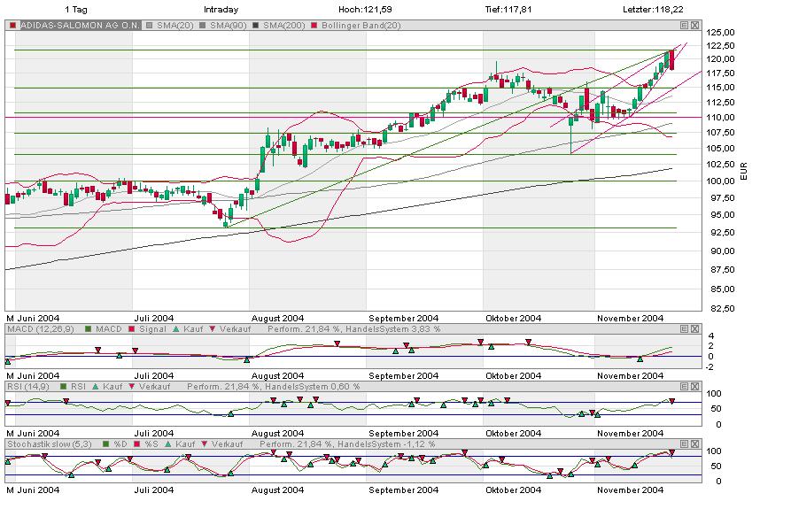Choose the 1 Tag timeframe label

[76, 9]
